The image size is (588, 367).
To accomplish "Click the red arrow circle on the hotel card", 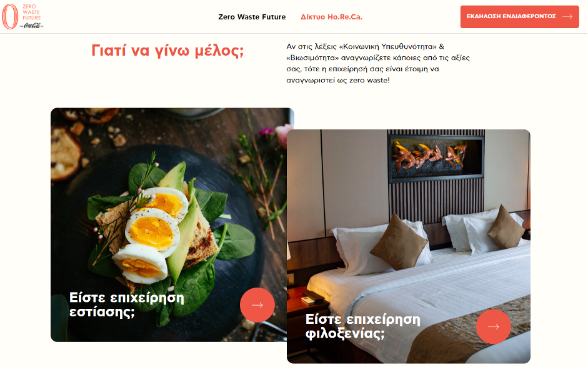I will 494,326.
